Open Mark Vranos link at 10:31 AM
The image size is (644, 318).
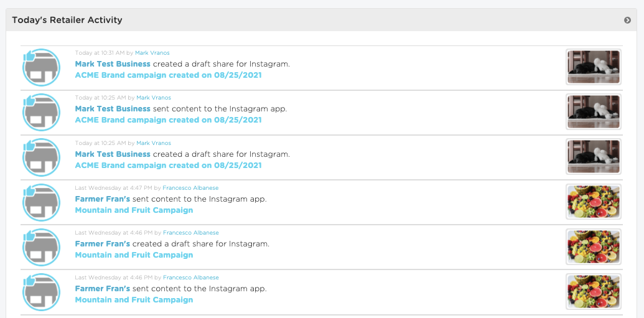pos(152,53)
